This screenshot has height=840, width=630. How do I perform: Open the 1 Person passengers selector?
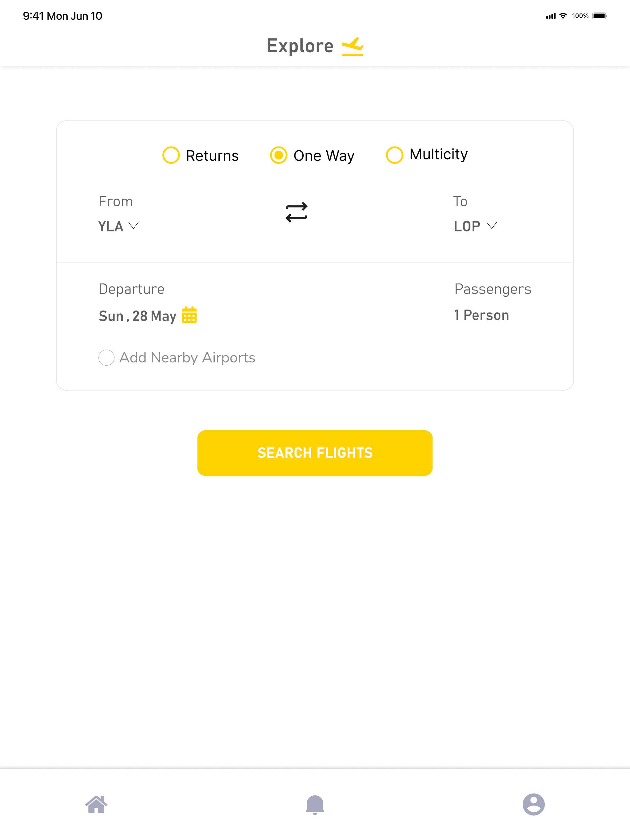(x=481, y=315)
